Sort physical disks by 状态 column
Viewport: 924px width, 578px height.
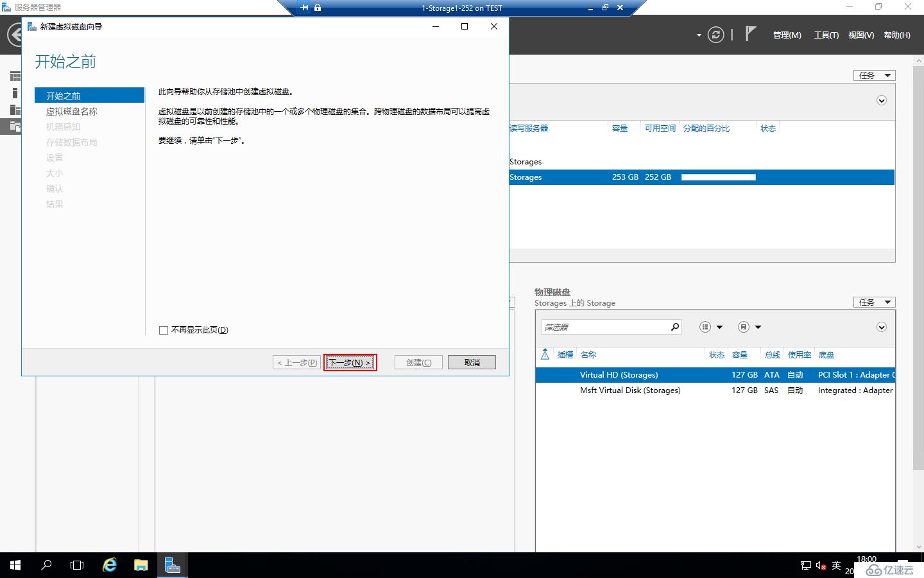pyautogui.click(x=717, y=355)
